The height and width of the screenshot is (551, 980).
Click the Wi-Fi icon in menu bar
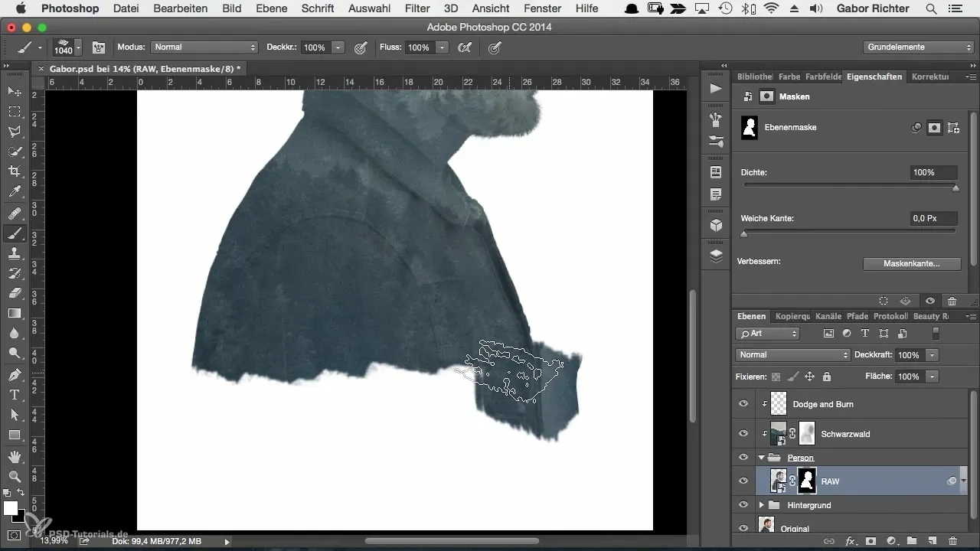coord(770,8)
